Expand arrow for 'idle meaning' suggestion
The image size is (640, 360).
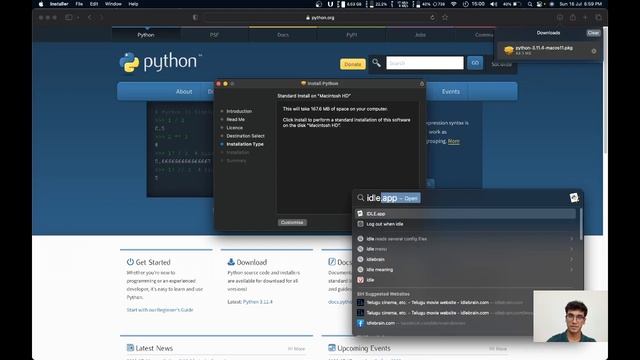[571, 269]
